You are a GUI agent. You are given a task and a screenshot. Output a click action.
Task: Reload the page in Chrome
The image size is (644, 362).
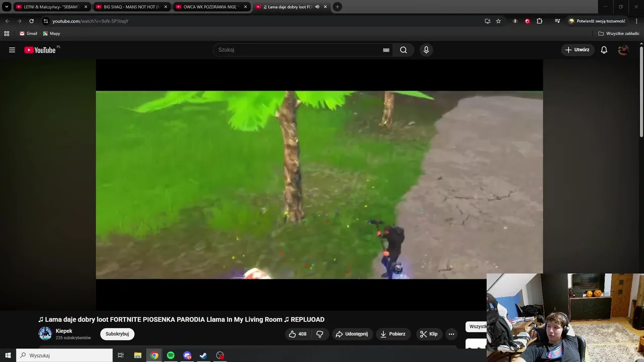pyautogui.click(x=31, y=21)
